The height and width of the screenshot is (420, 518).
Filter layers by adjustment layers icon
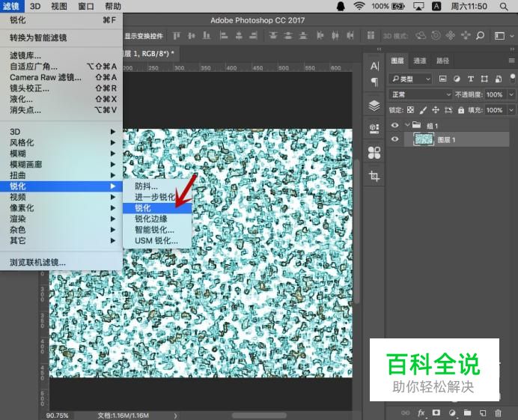point(457,79)
